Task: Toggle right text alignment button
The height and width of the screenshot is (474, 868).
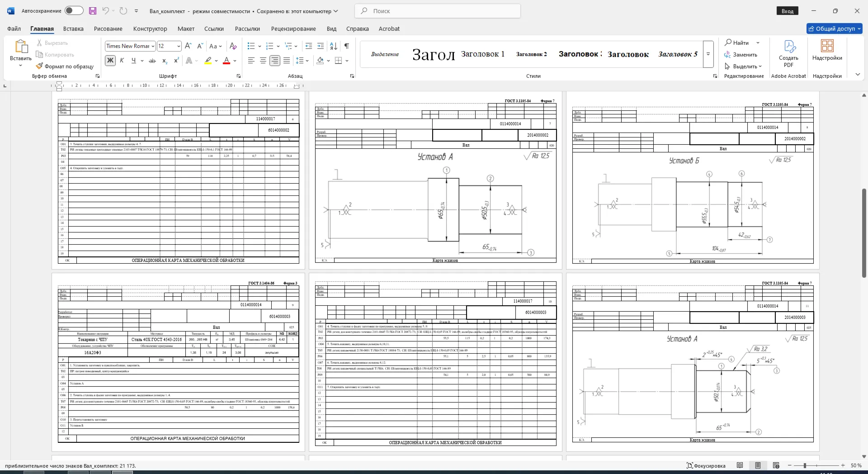Action: click(274, 61)
